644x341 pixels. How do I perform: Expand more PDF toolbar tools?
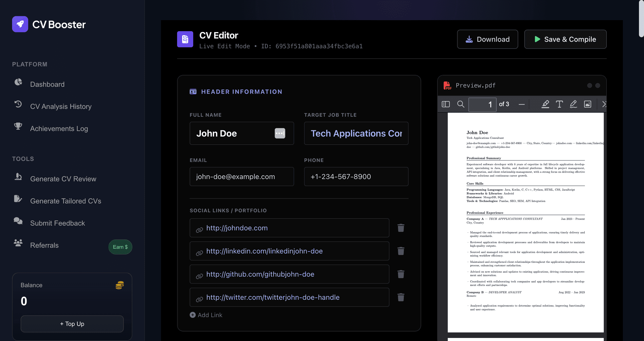pos(603,104)
